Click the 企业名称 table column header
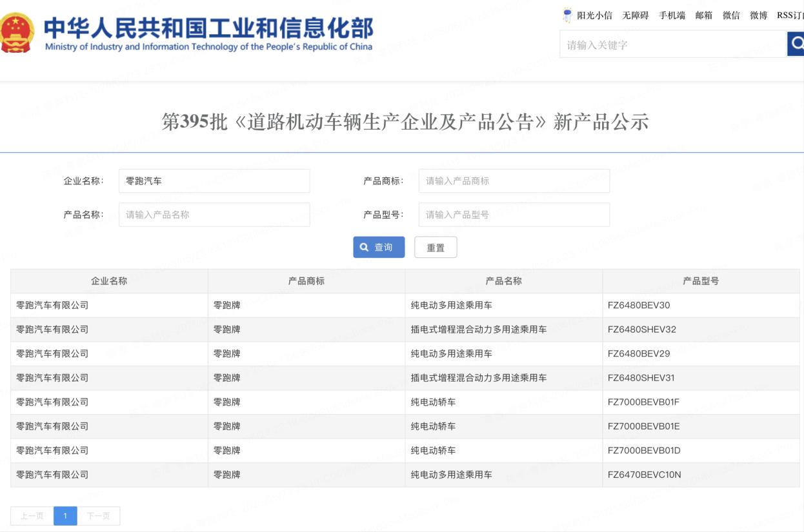The image size is (804, 532). tap(109, 281)
